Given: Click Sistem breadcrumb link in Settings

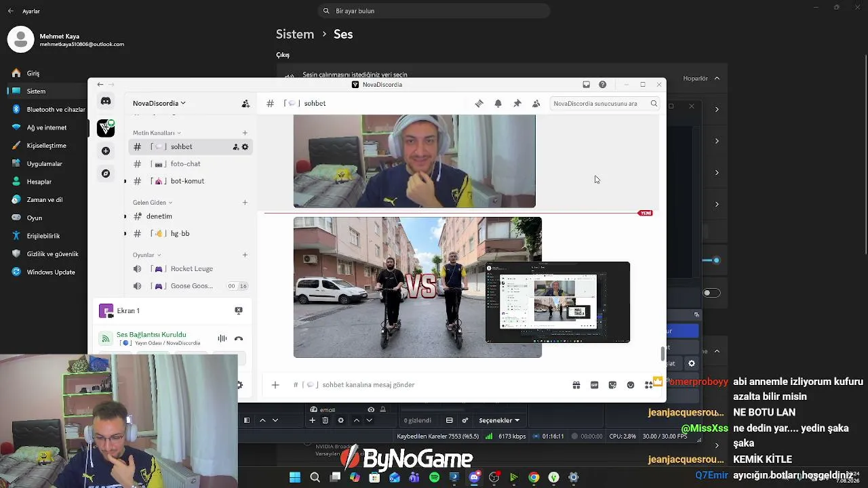Looking at the screenshot, I should [x=295, y=34].
